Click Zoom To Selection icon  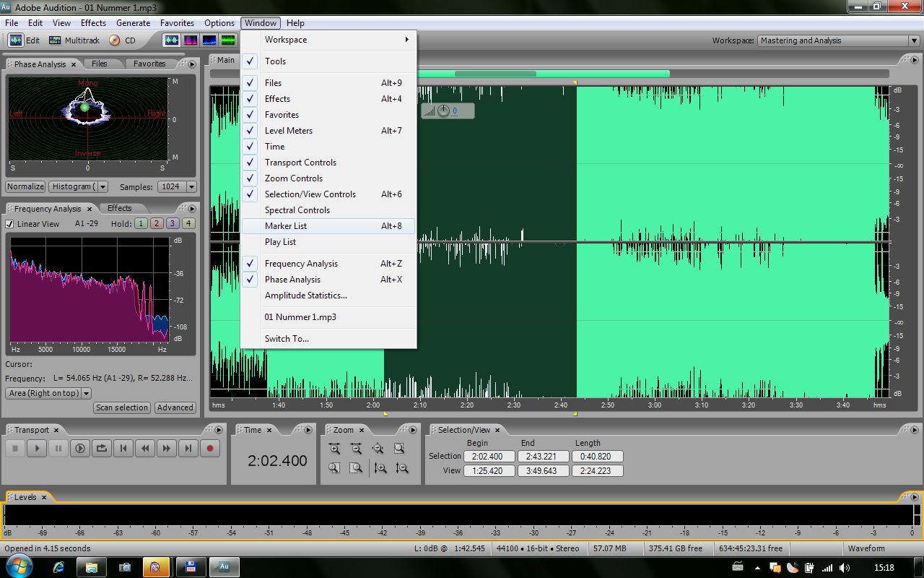point(399,449)
